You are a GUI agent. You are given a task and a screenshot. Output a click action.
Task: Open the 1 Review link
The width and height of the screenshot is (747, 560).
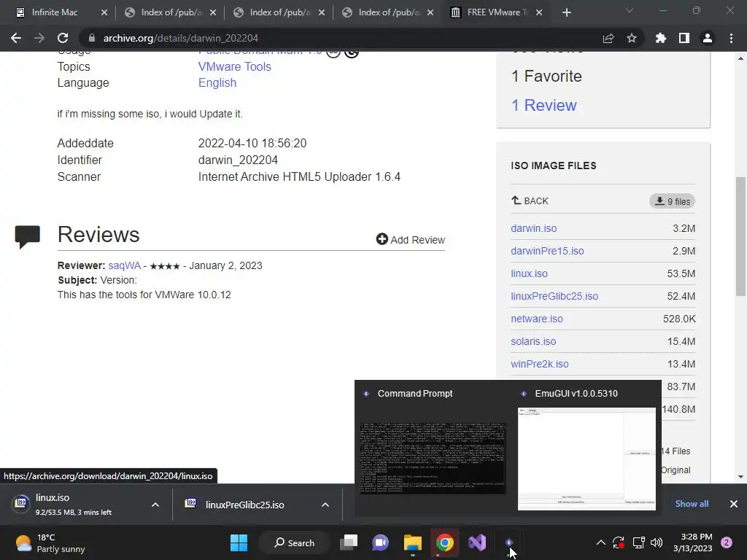(x=543, y=105)
